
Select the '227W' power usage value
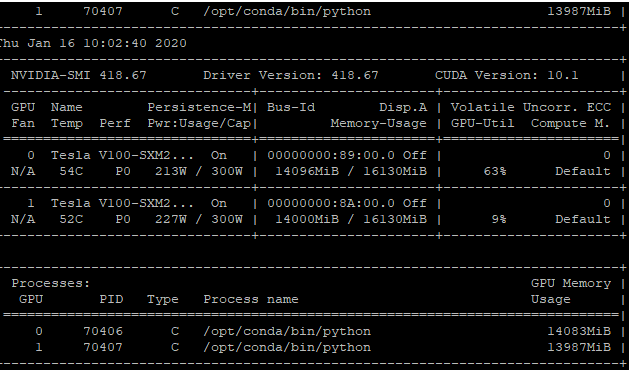click(171, 220)
